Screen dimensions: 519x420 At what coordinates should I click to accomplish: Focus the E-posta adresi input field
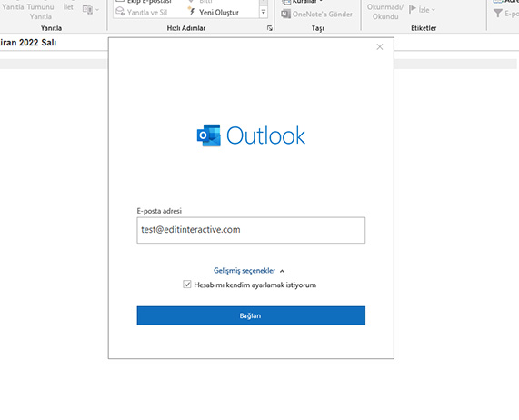tap(251, 230)
